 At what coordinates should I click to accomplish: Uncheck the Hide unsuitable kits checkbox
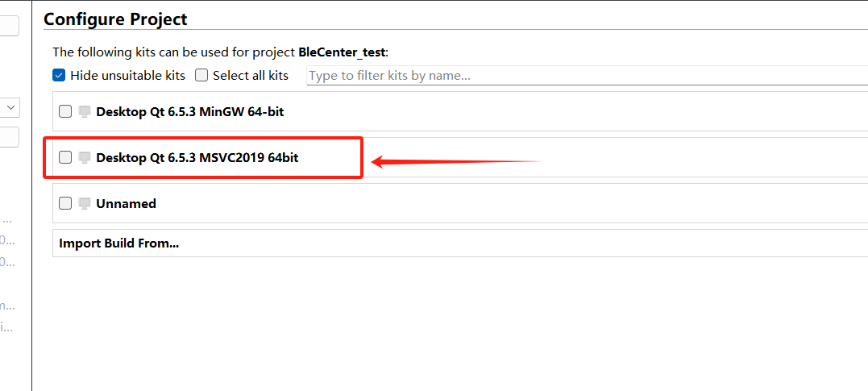coord(59,75)
